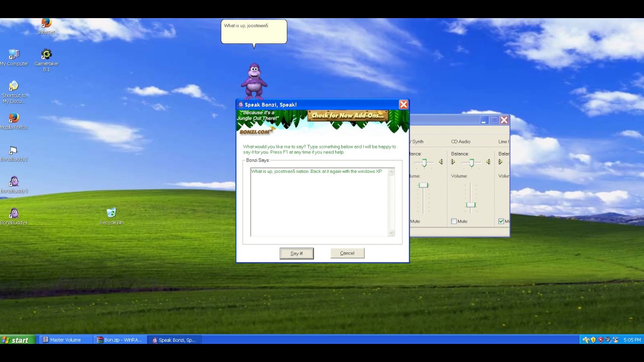Open My Computer desktop icon
The image size is (644, 362).
14,57
